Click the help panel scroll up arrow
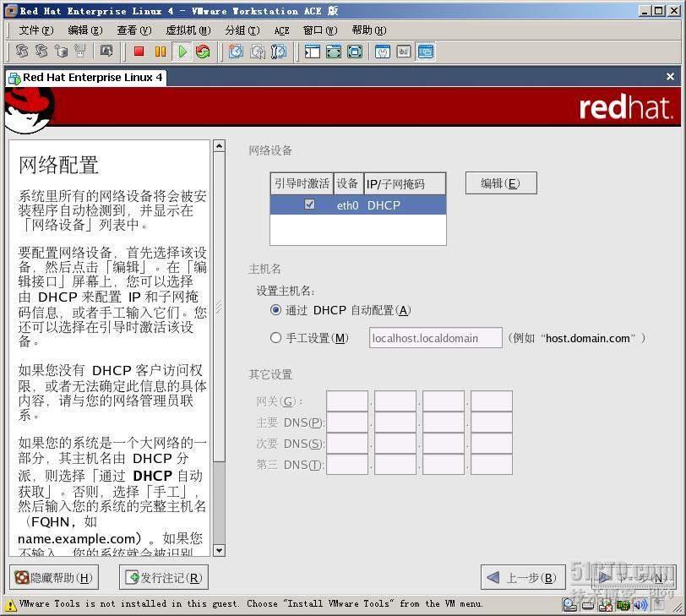686x616 pixels. (x=219, y=145)
